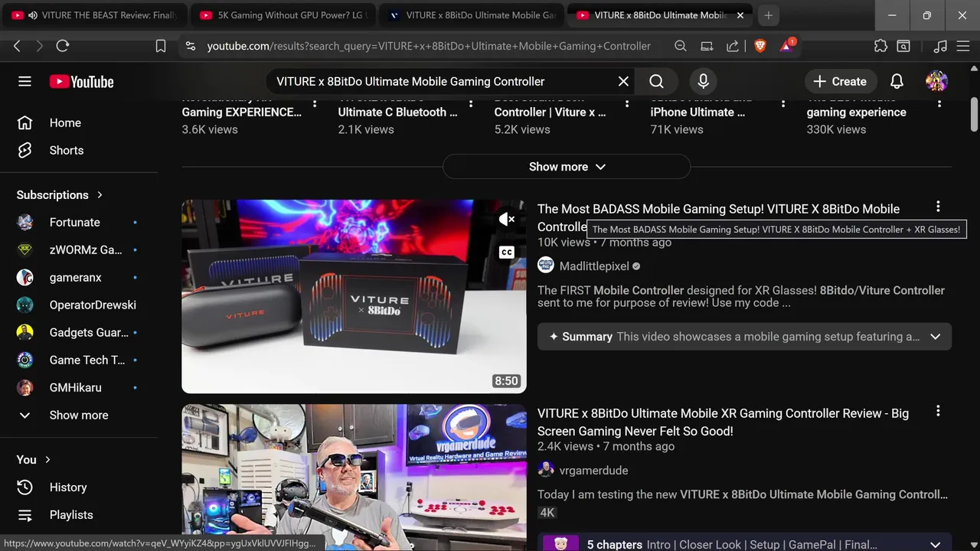Screen dimensions: 980x551
Task: Open the 4K badge video by vrgamerdude
Action: click(547, 513)
